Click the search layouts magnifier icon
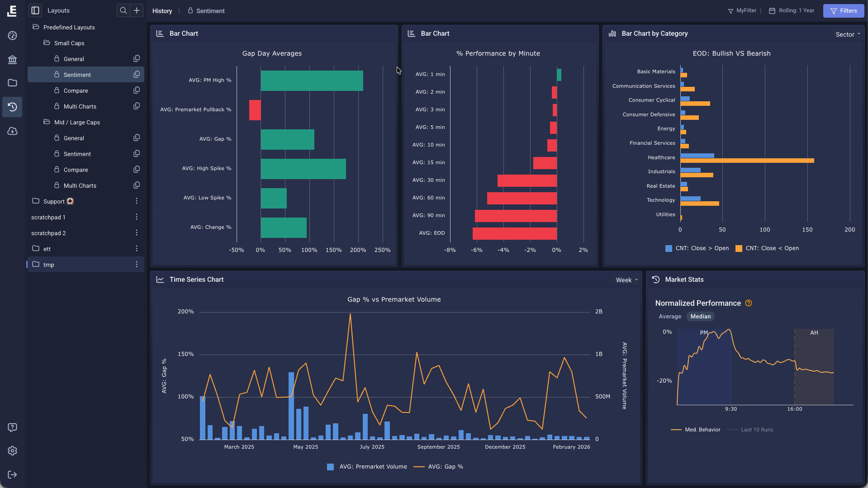 point(123,10)
